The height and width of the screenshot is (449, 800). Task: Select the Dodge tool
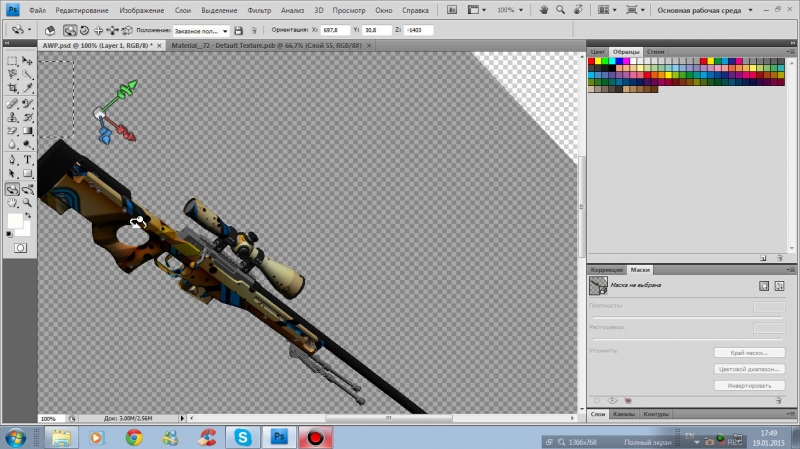coord(28,144)
